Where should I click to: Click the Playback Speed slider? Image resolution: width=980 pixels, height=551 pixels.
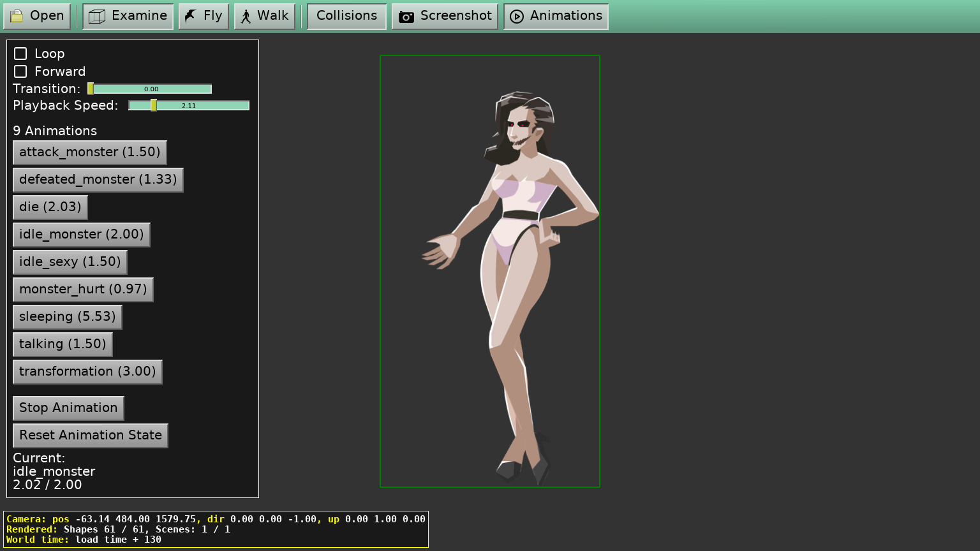(x=189, y=106)
